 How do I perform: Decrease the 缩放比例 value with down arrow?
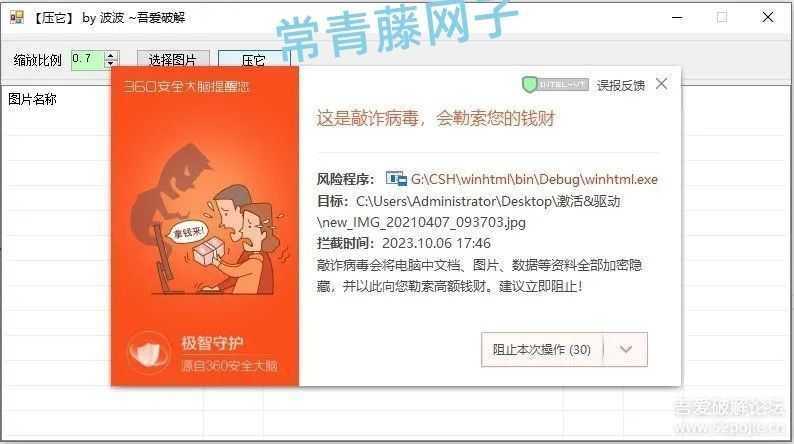click(111, 64)
